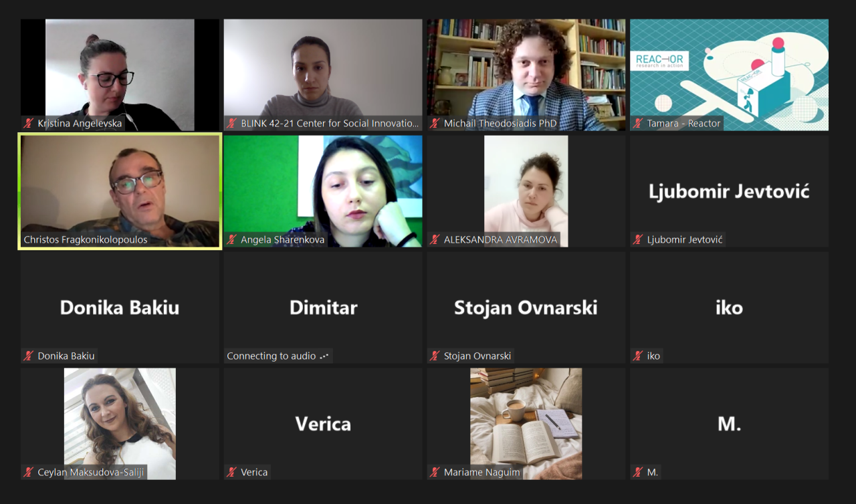Click muted mic icon beside Michail Theodosiadis PhD
The width and height of the screenshot is (856, 504).
coord(435,123)
